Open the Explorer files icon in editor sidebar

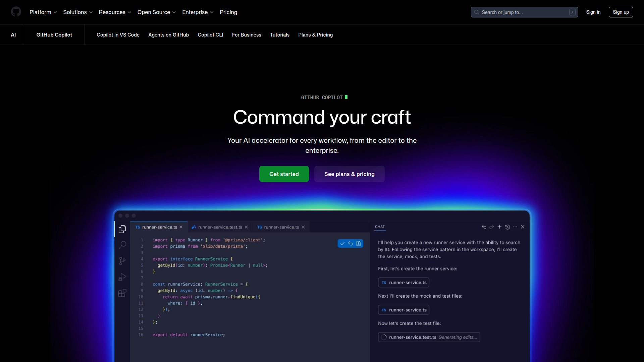[x=122, y=229]
